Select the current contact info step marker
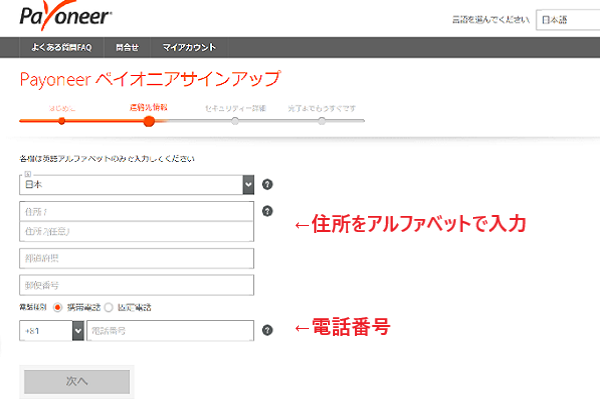This screenshot has width=600, height=400. [149, 121]
